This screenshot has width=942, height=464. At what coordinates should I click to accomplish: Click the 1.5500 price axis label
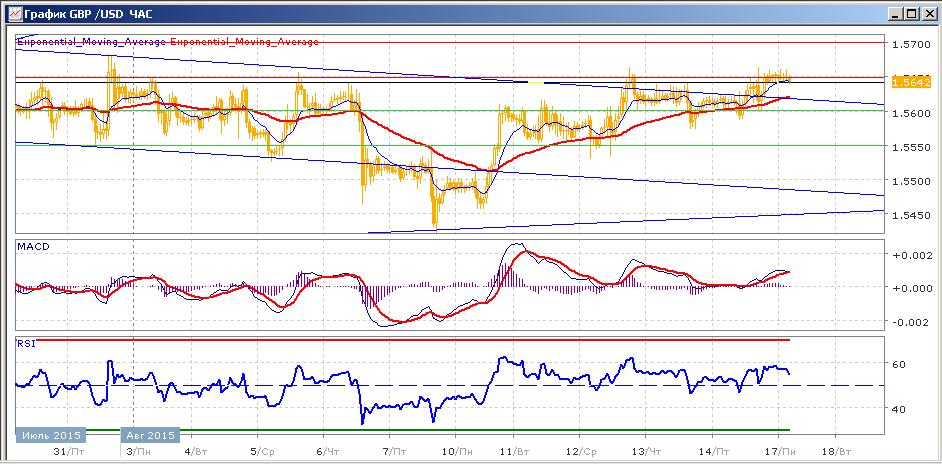[912, 181]
